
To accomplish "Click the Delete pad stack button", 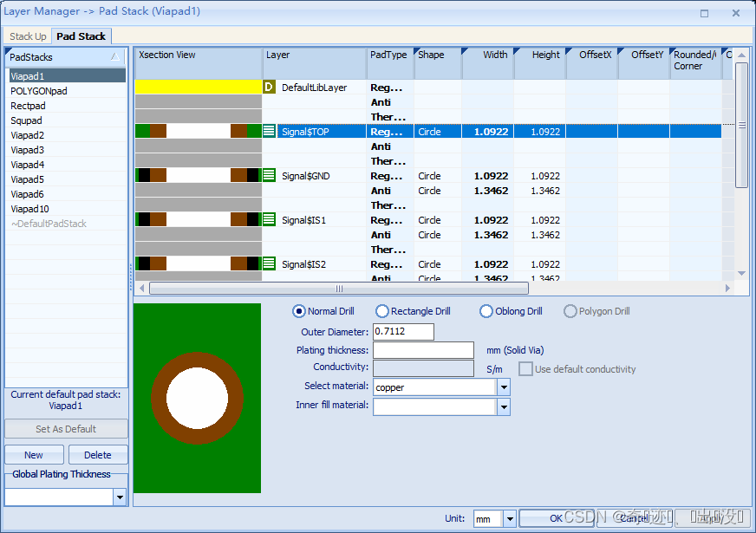I will coord(98,455).
